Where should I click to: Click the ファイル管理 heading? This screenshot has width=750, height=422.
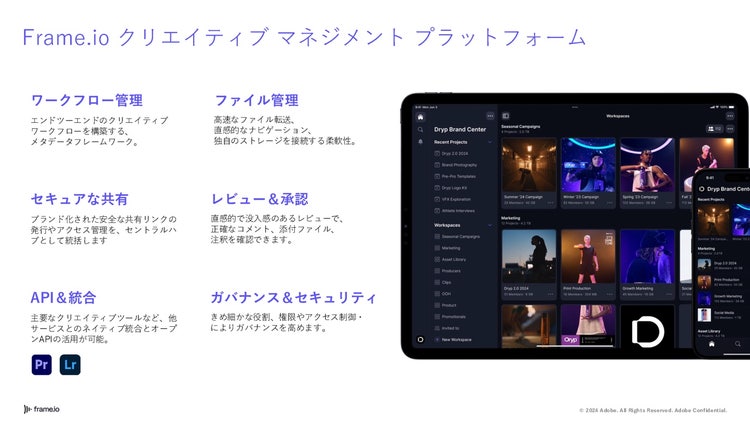(256, 100)
